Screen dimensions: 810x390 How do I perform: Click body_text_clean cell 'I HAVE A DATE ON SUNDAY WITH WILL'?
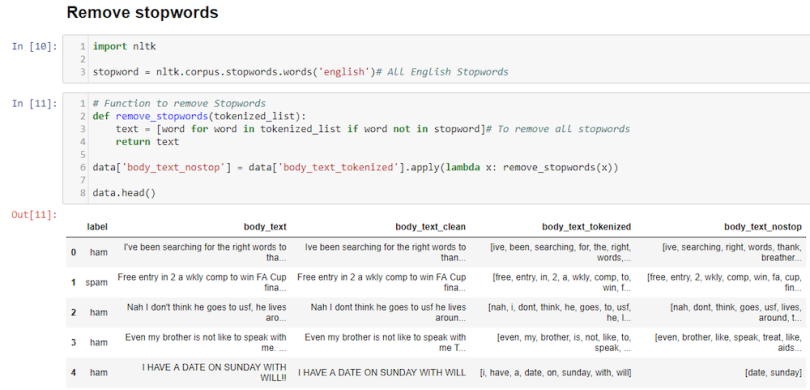tap(382, 372)
